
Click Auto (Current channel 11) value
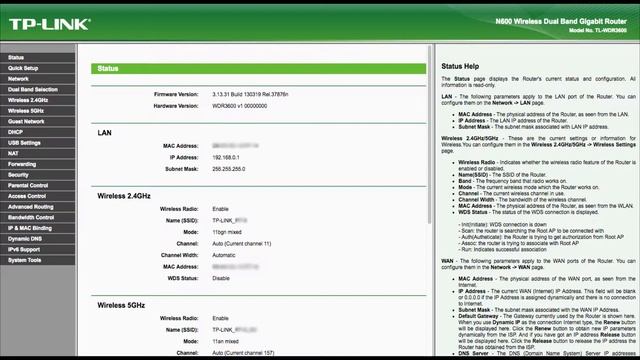click(x=242, y=244)
